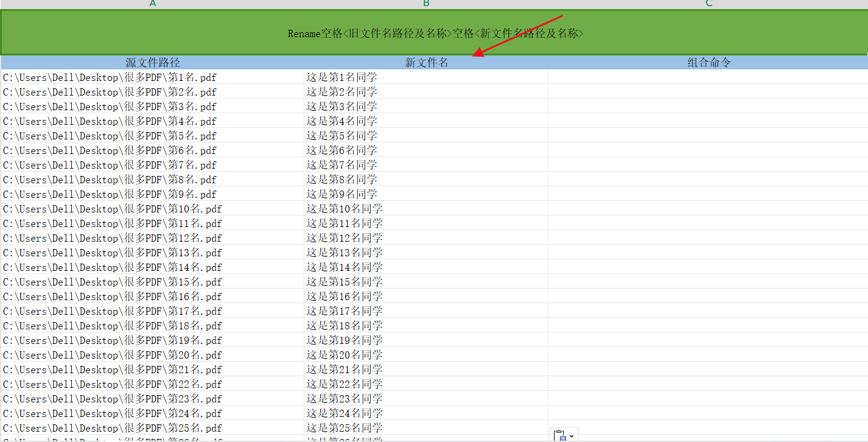Select the merged Rename syntax title cell
The image size is (868, 442).
click(435, 33)
